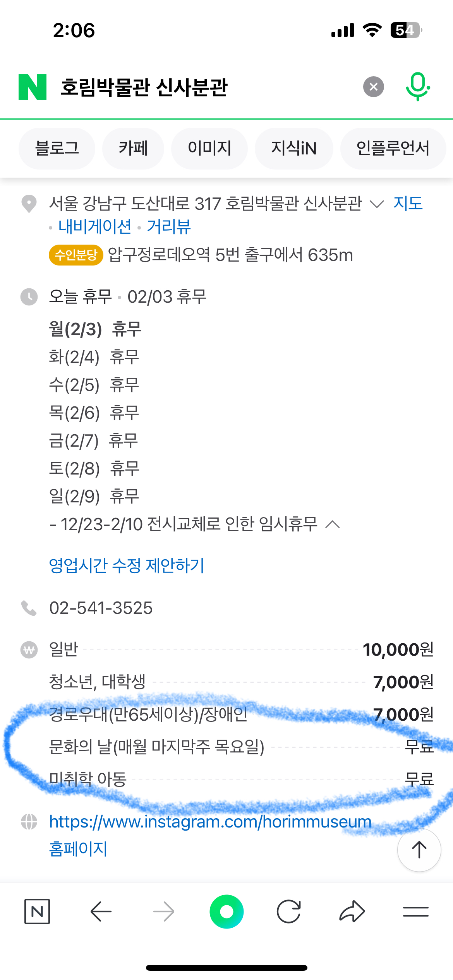
Task: Open 내비게이션 navigation link
Action: click(x=95, y=226)
